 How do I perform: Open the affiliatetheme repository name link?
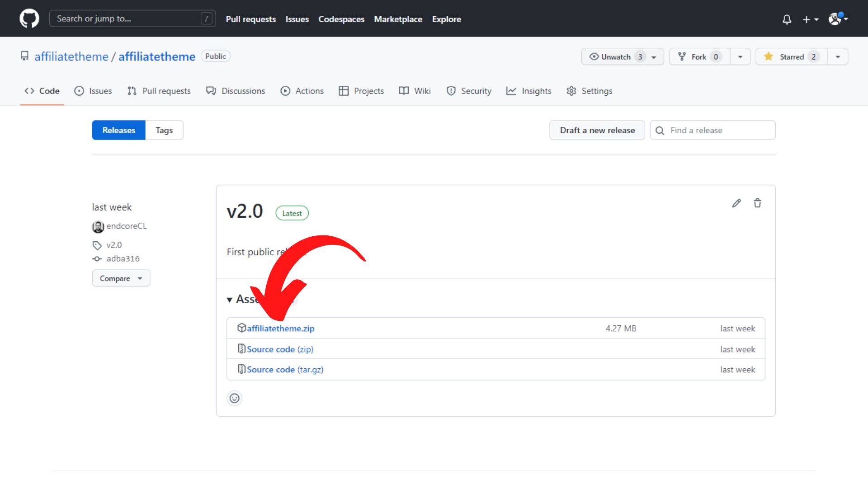click(x=157, y=56)
